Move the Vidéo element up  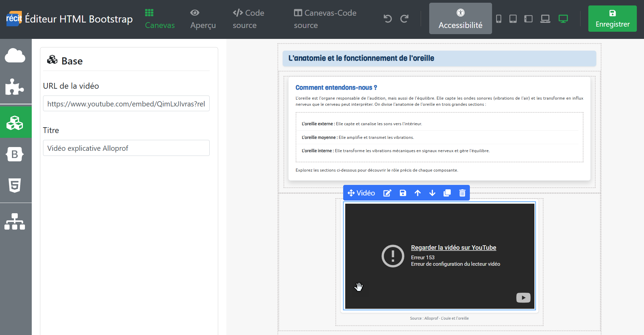(418, 193)
